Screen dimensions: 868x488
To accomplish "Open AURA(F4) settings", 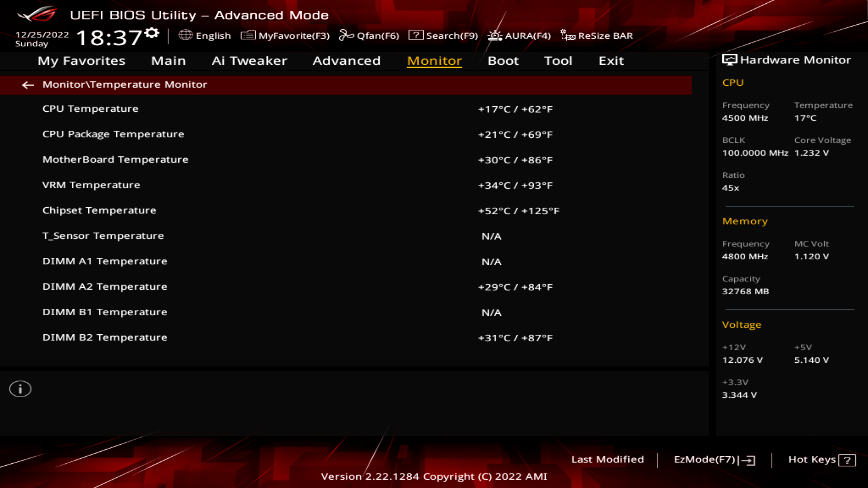I will (x=528, y=36).
